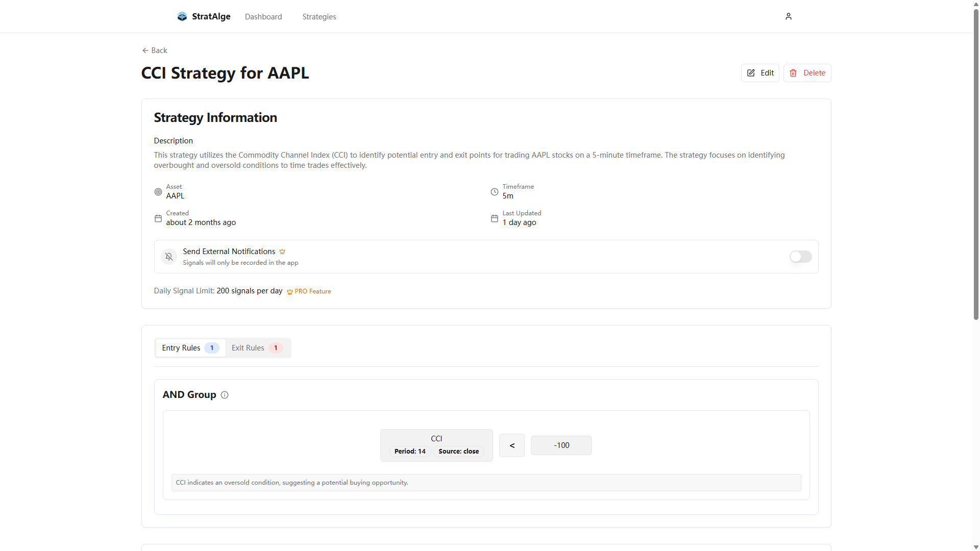This screenshot has height=551, width=980.
Task: Select the Entry Rules tab
Action: tap(190, 348)
